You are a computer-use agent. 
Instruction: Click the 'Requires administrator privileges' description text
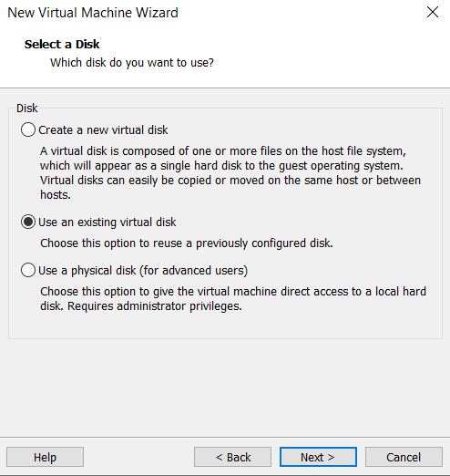[155, 306]
